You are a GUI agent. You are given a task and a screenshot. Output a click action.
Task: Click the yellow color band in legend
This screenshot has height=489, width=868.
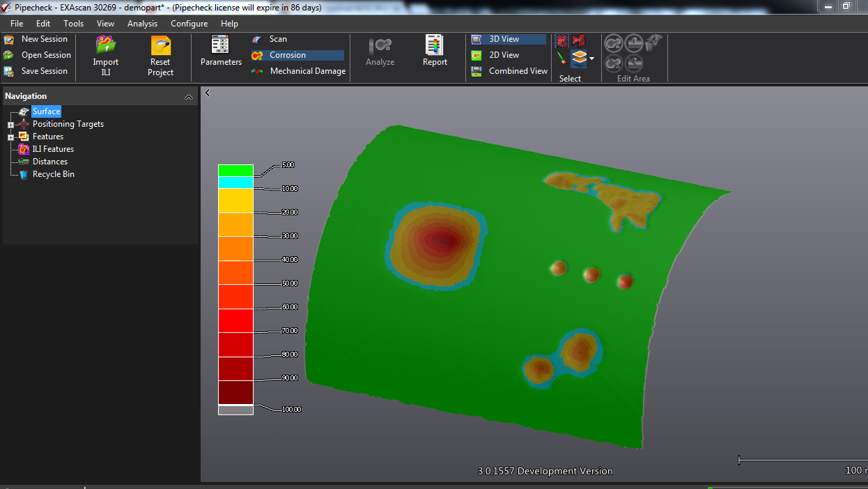(235, 201)
